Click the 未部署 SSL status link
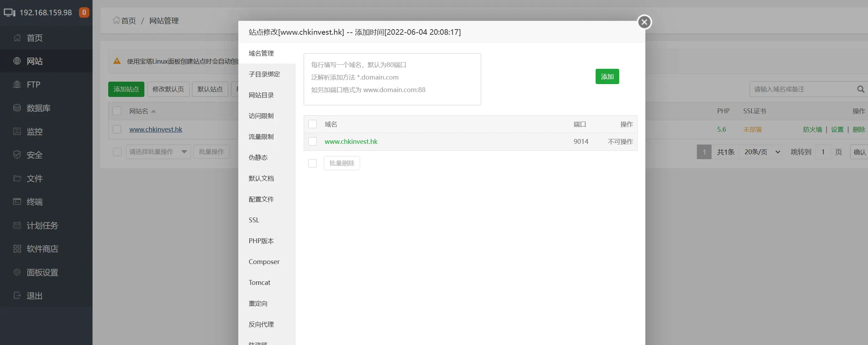The image size is (868, 345). pyautogui.click(x=752, y=130)
